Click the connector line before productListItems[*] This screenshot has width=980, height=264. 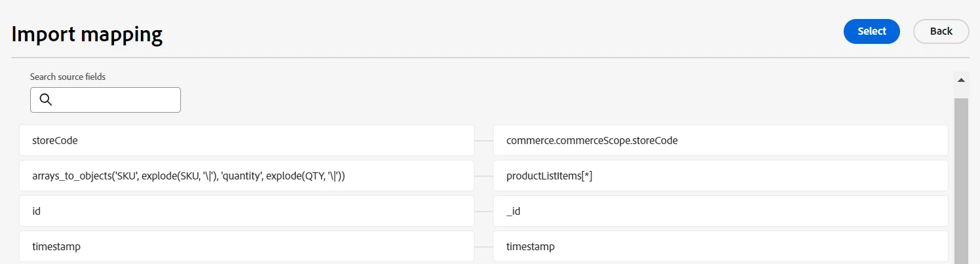(x=484, y=176)
